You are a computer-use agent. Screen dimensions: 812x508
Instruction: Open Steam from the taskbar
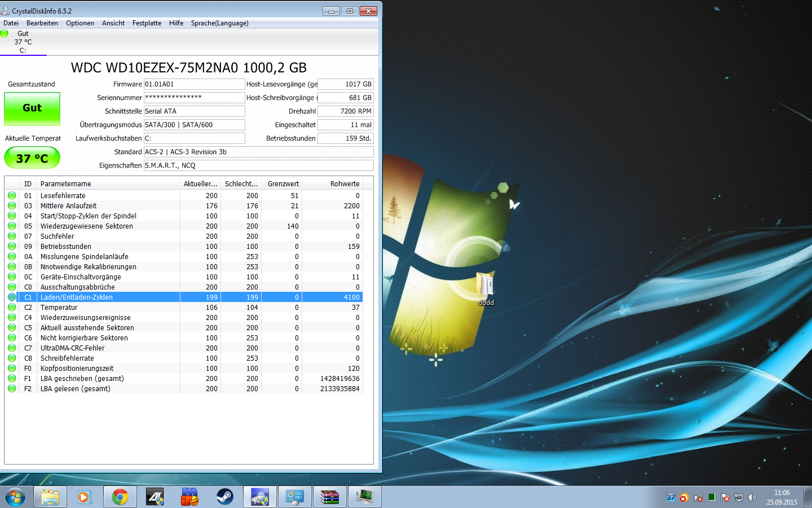pos(225,497)
